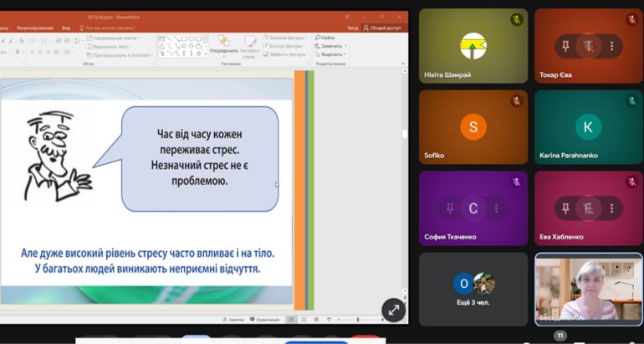Click the Общий доступ share button

point(383,28)
